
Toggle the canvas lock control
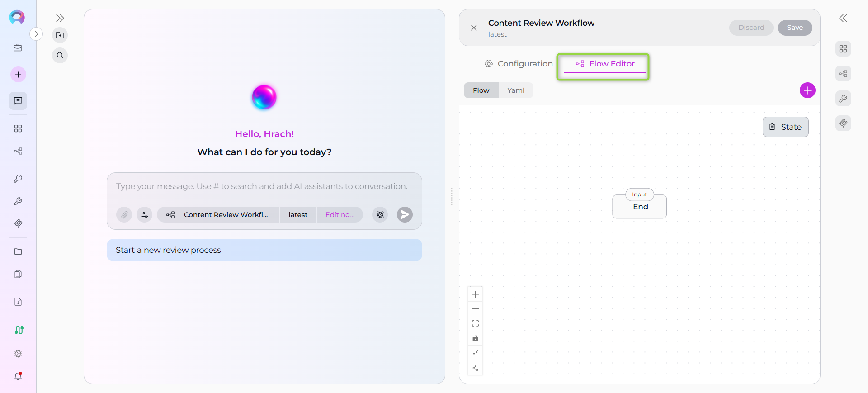(x=475, y=338)
